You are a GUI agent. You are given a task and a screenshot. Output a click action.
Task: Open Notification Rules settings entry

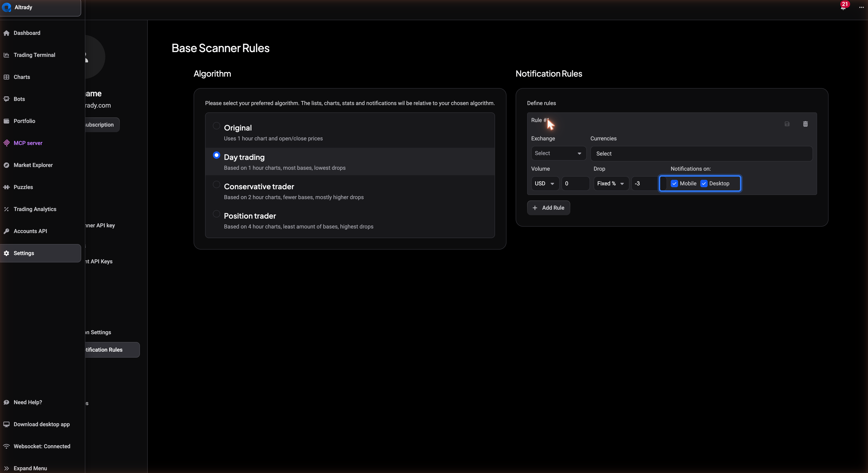click(x=112, y=350)
